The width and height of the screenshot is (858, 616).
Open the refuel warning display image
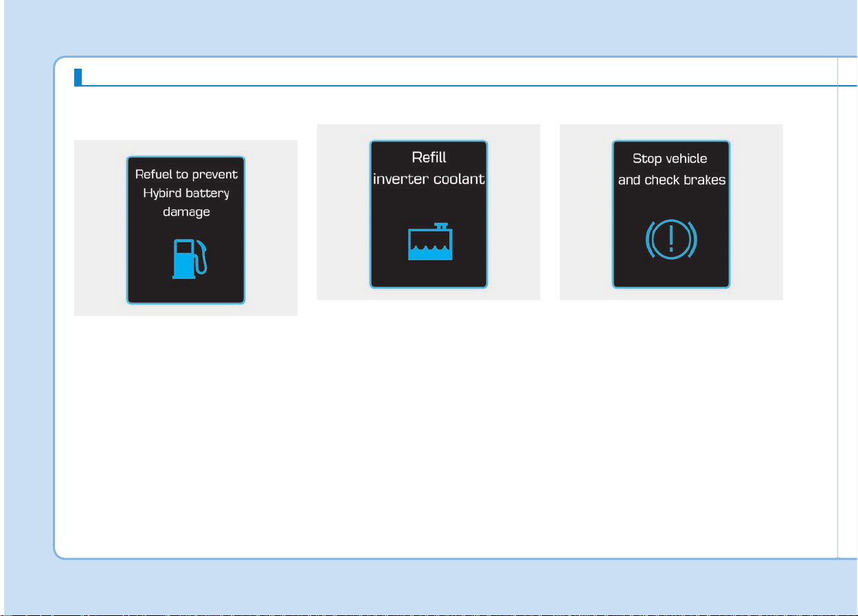pos(185,228)
